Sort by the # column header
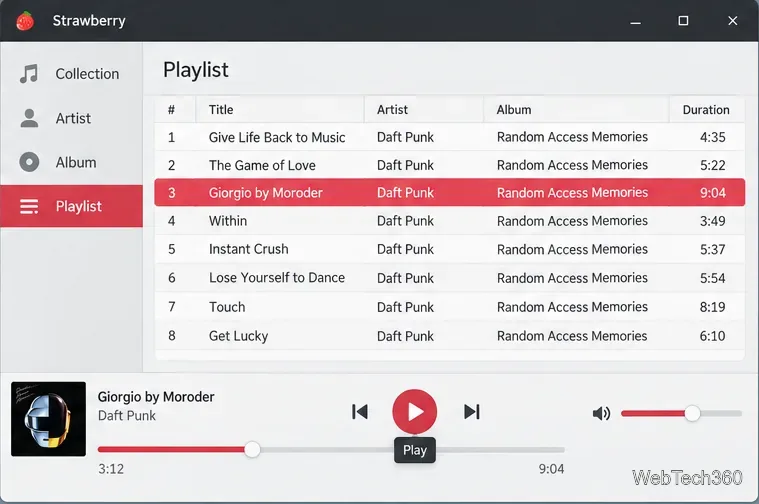This screenshot has height=504, width=759. pos(171,110)
